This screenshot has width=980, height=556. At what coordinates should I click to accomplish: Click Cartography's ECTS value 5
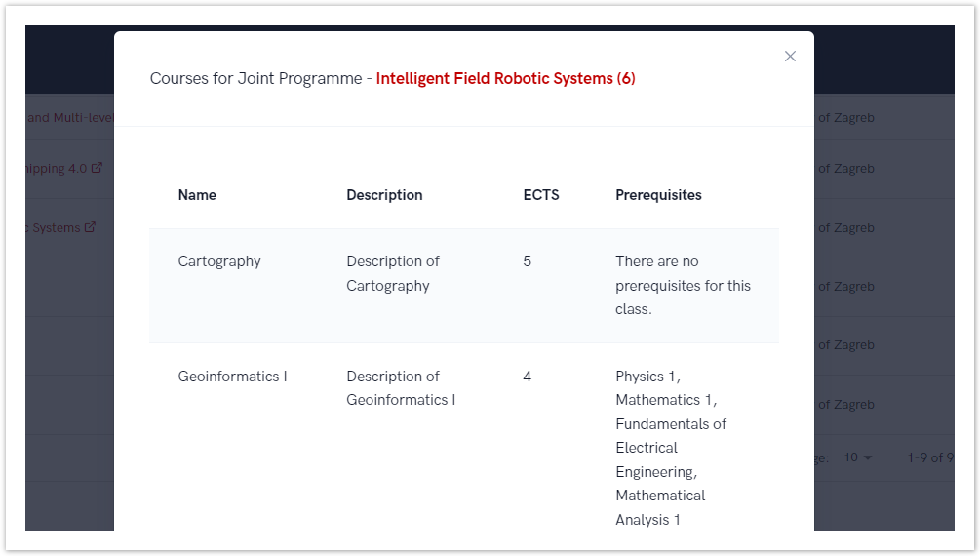coord(528,261)
